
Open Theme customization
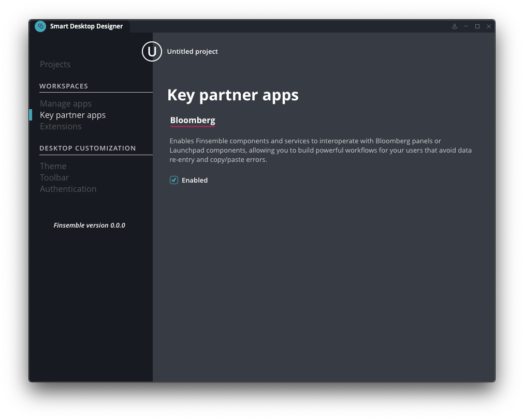[53, 166]
